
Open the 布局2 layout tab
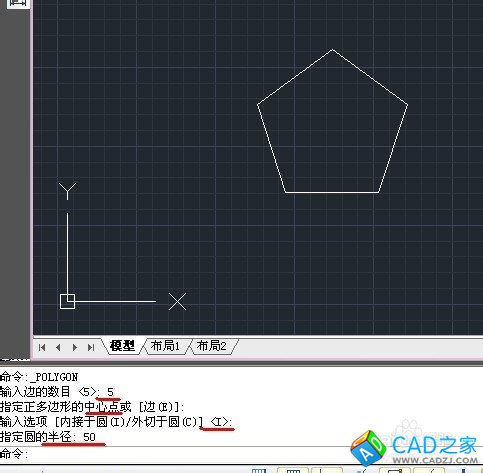211,346
